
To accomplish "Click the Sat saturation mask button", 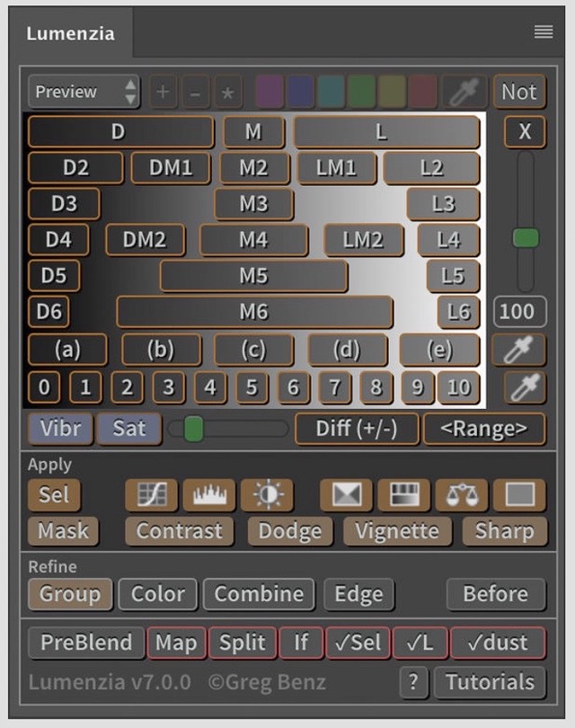I will (129, 428).
